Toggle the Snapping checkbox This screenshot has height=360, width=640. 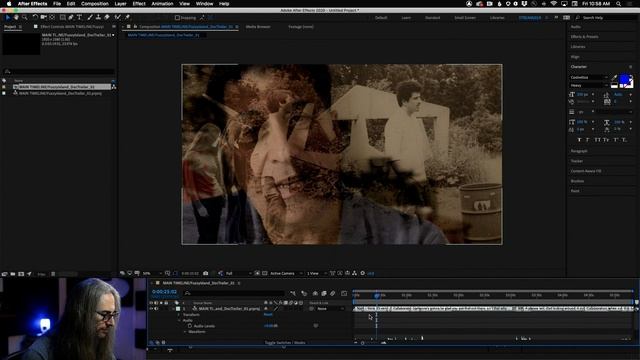pyautogui.click(x=177, y=18)
